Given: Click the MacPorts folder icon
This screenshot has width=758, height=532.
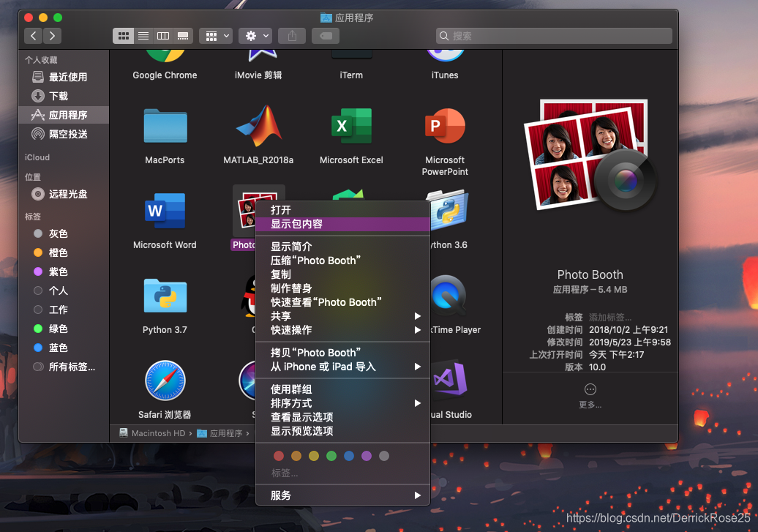Looking at the screenshot, I should 165,124.
